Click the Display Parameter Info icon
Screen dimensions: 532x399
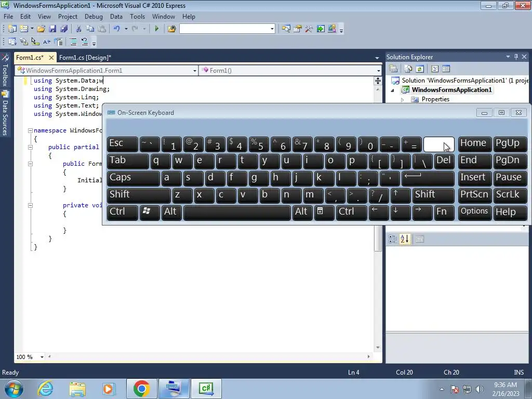(x=24, y=42)
